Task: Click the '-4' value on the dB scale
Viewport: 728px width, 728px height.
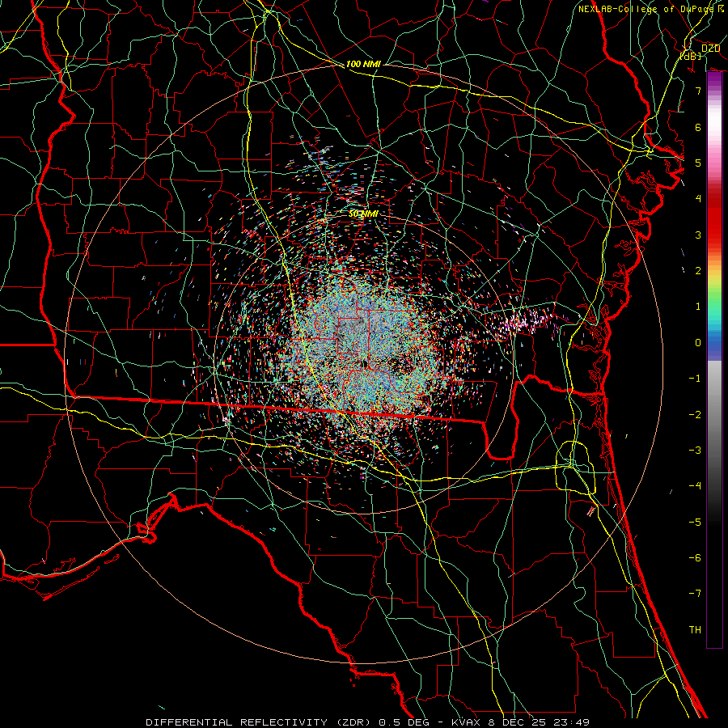Action: [x=695, y=485]
